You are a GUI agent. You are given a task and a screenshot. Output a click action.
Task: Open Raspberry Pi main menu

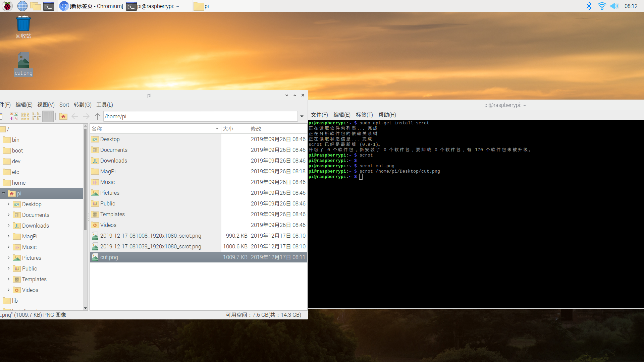coord(7,6)
